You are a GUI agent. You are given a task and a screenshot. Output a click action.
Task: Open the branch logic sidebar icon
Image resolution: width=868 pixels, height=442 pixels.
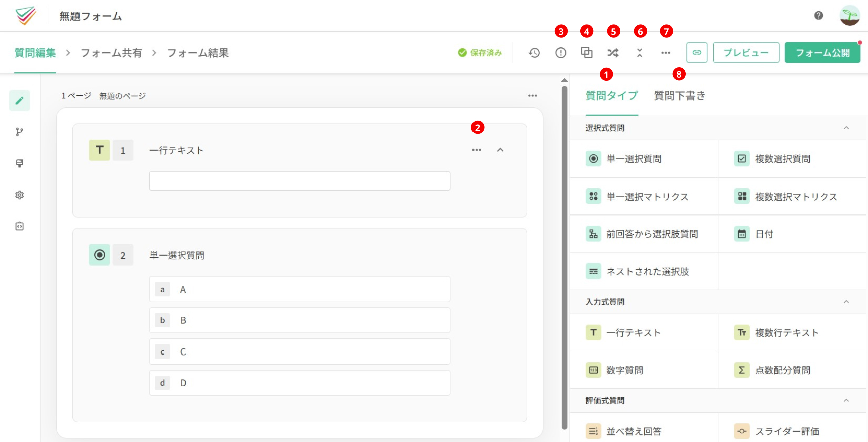[19, 132]
